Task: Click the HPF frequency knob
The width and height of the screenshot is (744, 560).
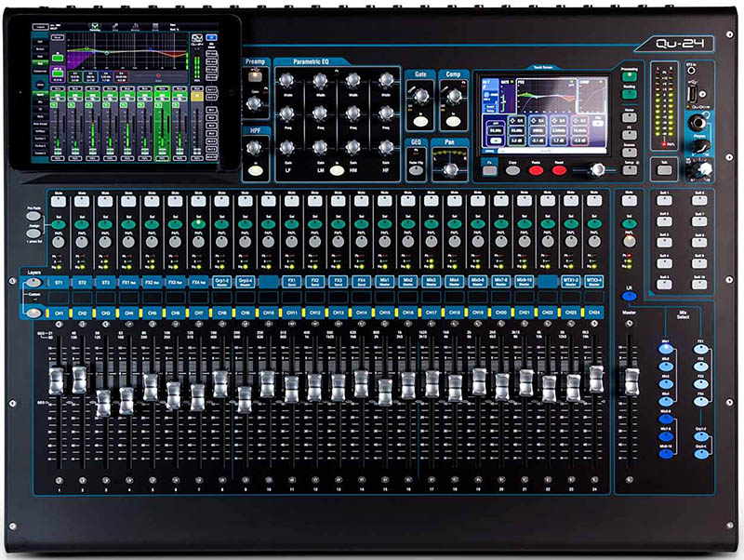Action: click(x=255, y=148)
